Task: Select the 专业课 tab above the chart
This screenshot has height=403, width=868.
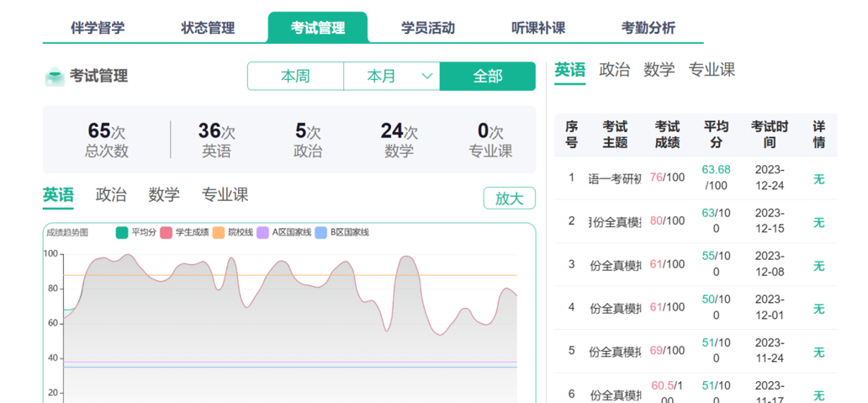Action: [x=225, y=195]
